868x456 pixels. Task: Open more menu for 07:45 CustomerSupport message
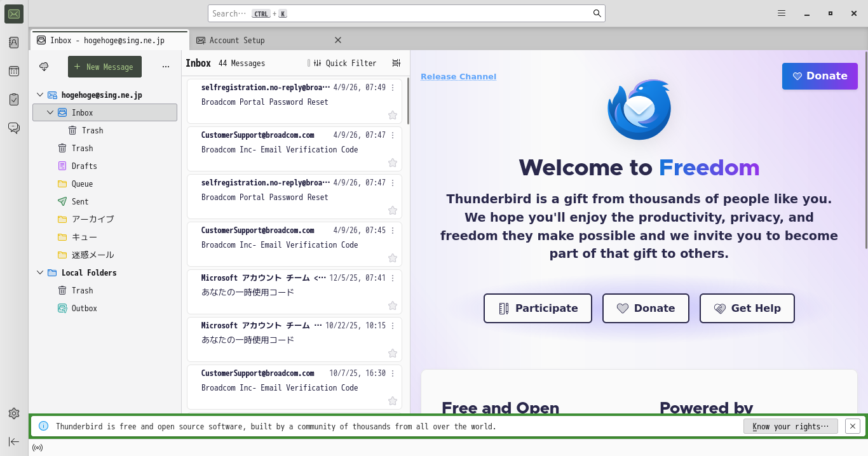[393, 231]
